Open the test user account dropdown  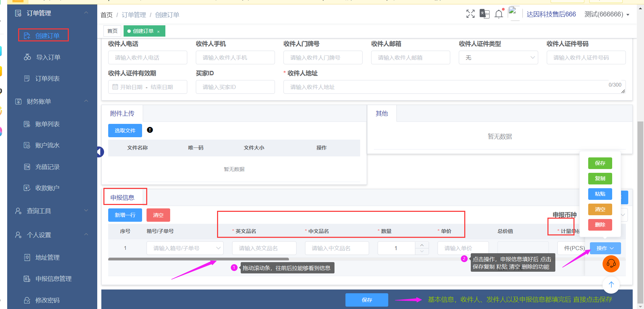[x=606, y=14]
